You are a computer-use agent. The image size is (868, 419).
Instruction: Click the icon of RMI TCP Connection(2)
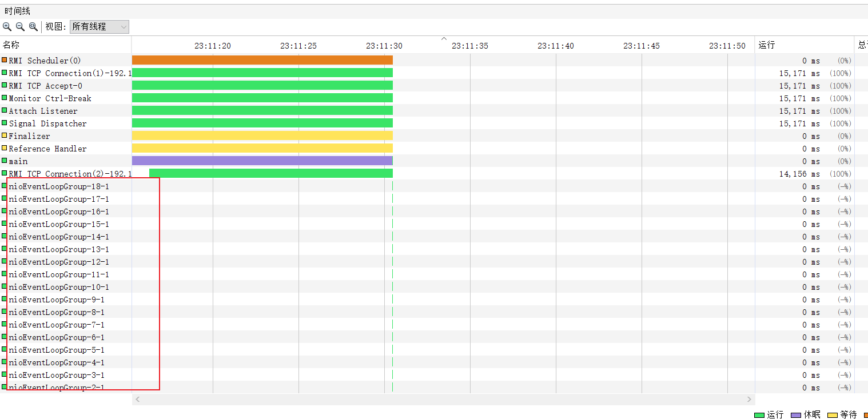pyautogui.click(x=5, y=173)
